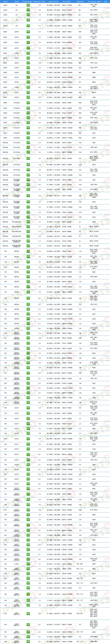Click fuel icon in GOLF VARIANT BEH row

coord(28,489)
